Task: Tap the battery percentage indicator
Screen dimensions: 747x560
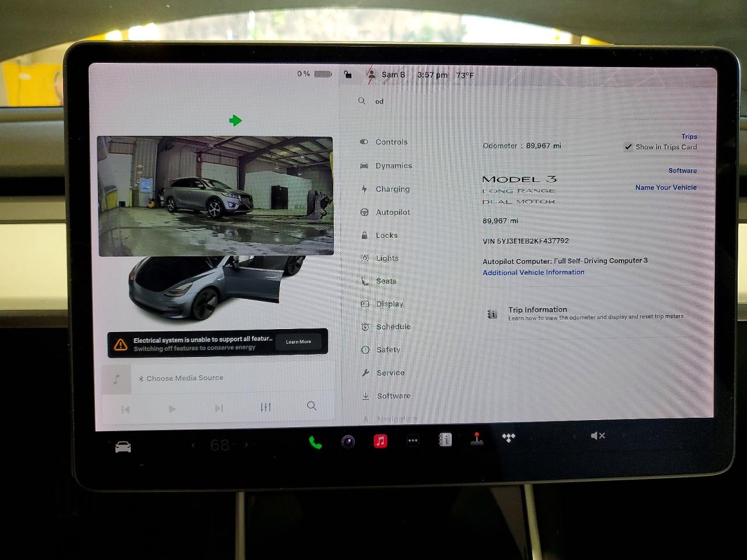Action: pyautogui.click(x=315, y=74)
